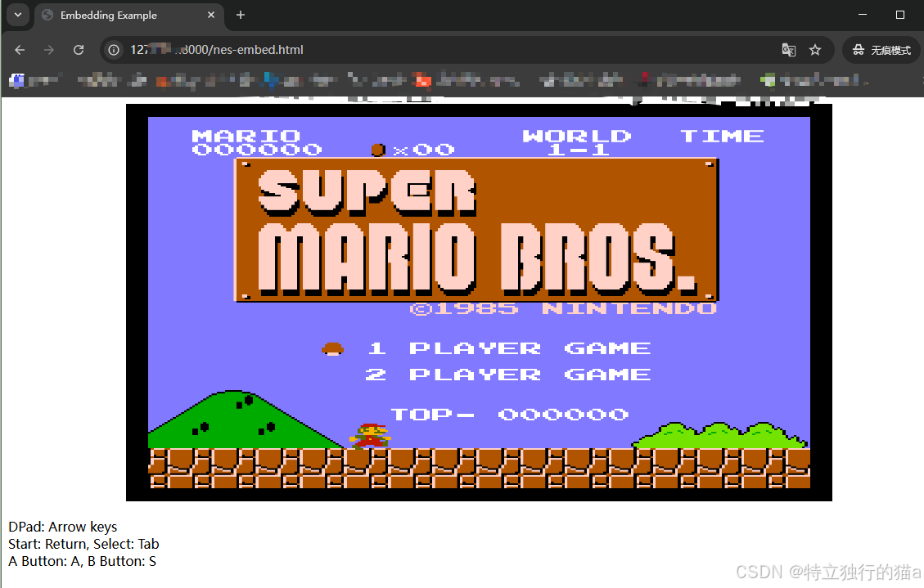Click the browser back arrow

pos(20,50)
